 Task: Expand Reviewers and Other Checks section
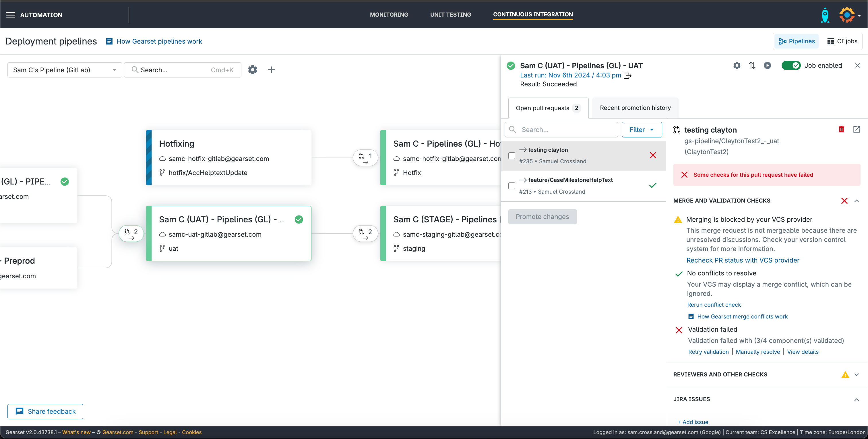856,375
